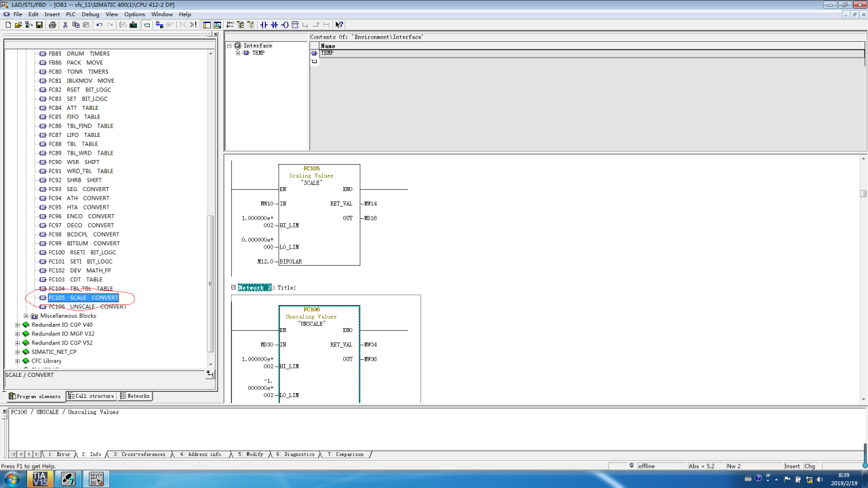Open the Windows Start menu
Image resolution: width=868 pixels, height=488 pixels.
coord(14,479)
